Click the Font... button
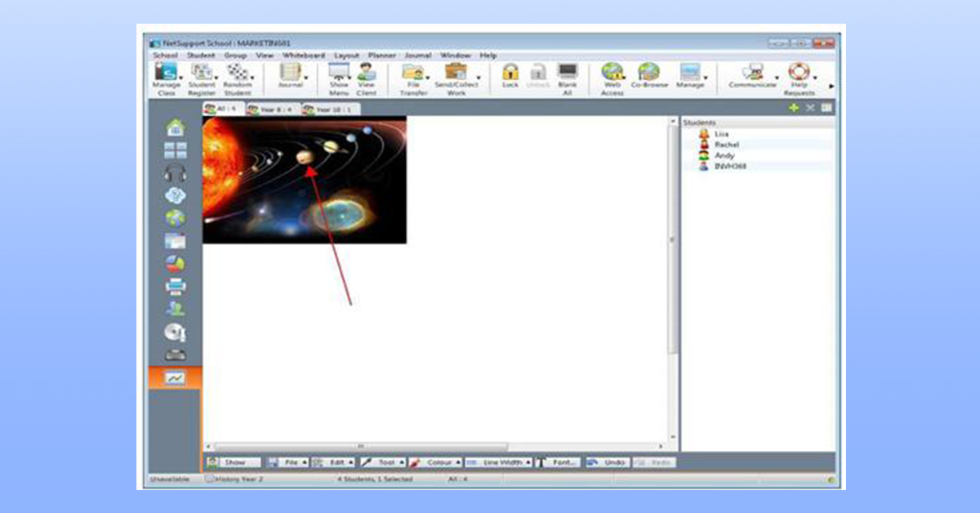Viewport: 980px width, 513px height. tap(559, 462)
